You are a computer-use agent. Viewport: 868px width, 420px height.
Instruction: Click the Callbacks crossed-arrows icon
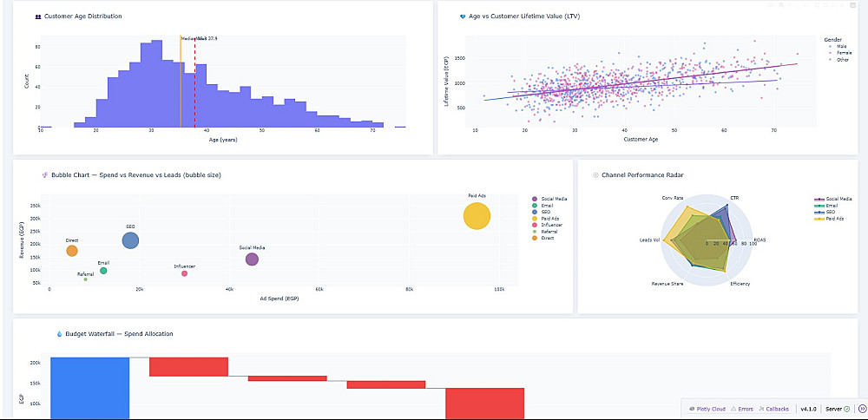click(762, 409)
